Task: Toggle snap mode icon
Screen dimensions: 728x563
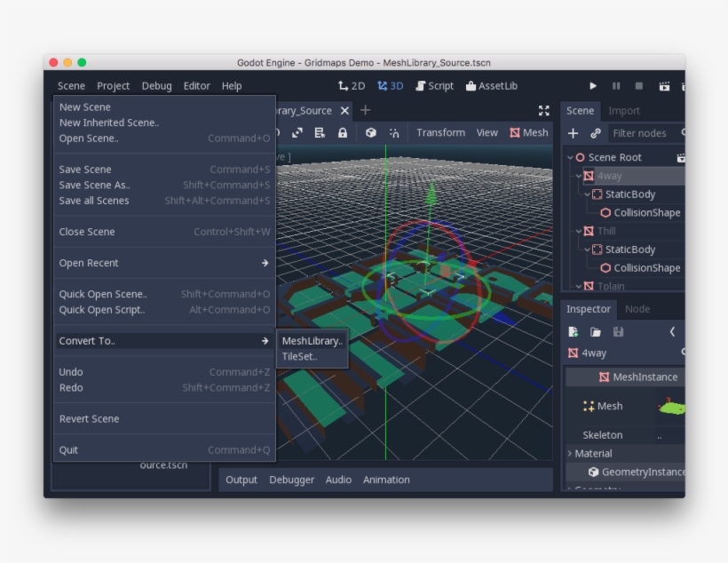Action: (394, 133)
